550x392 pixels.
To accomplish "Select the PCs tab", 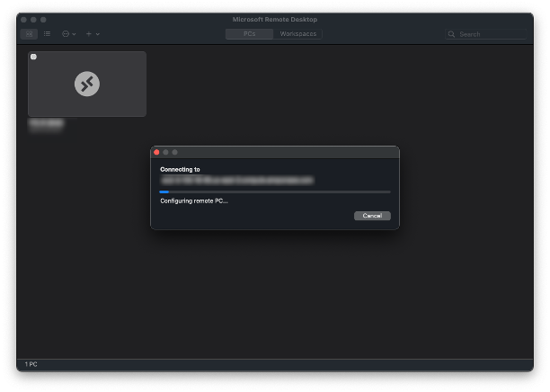I will coord(250,34).
